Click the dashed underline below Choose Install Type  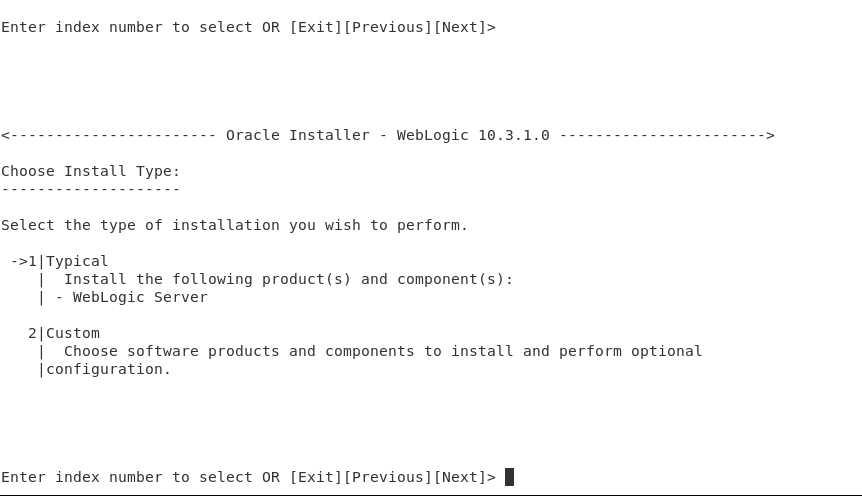(91, 190)
